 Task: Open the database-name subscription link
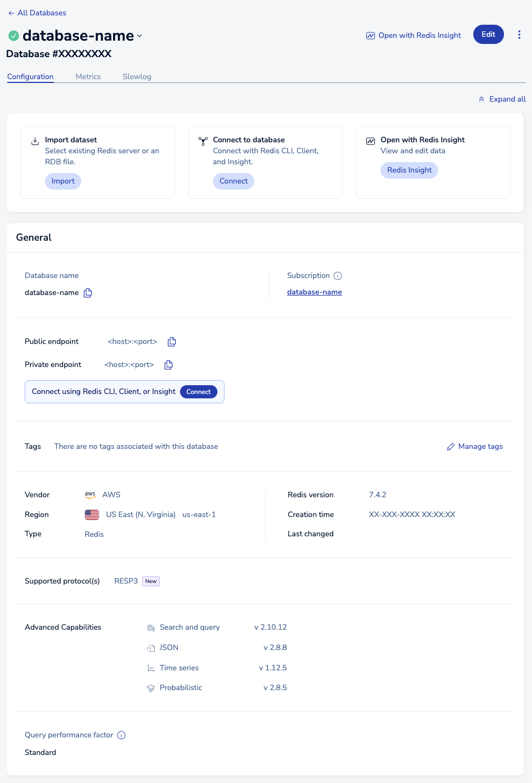click(315, 292)
